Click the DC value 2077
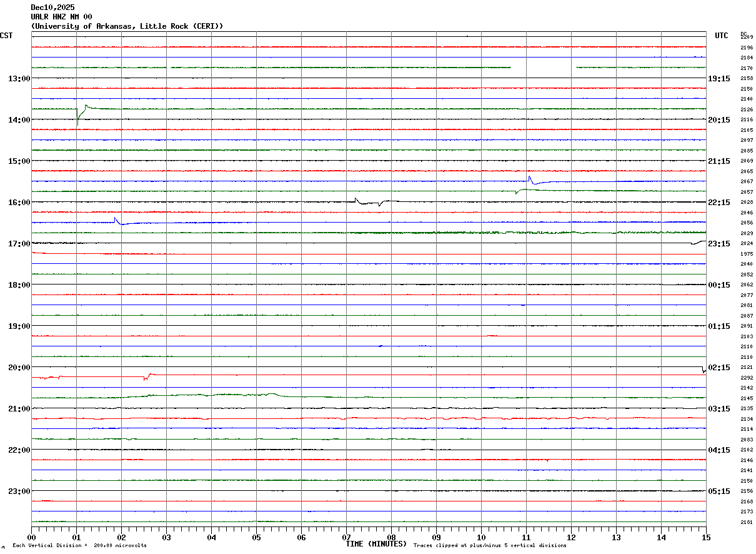Screen dimensions: 756x554 point(747,295)
